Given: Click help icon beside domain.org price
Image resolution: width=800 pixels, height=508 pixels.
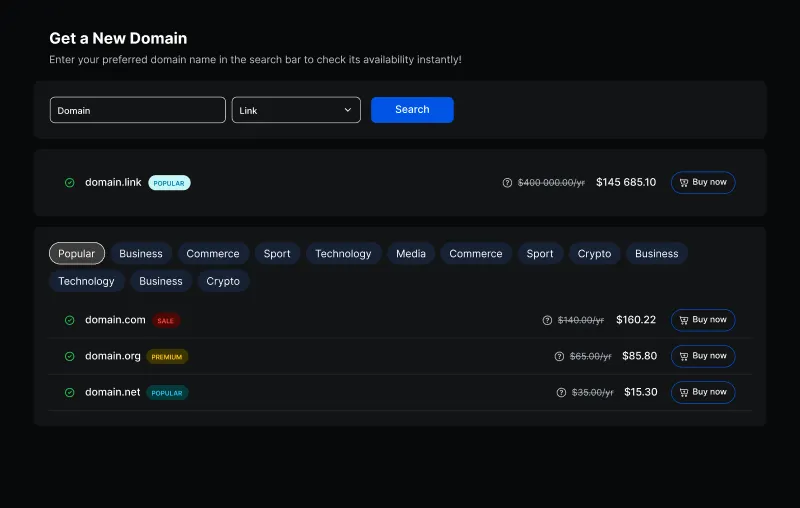Looking at the screenshot, I should point(559,356).
